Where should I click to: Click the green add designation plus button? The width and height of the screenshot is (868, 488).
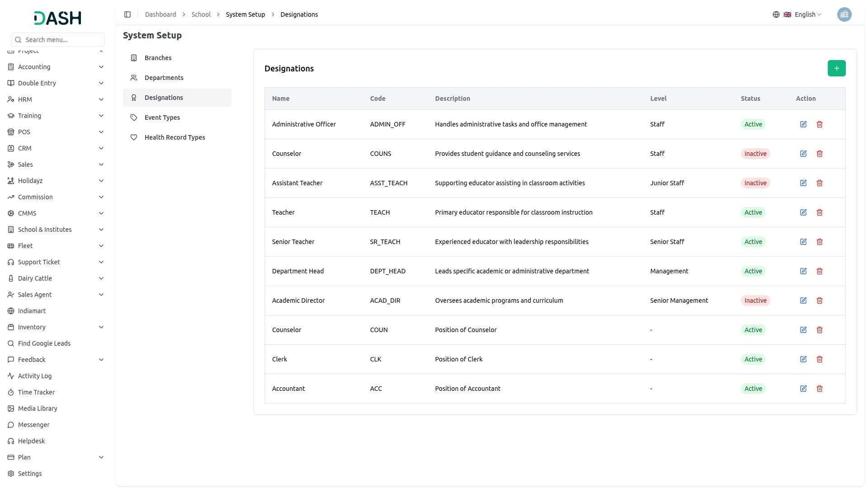pyautogui.click(x=836, y=68)
